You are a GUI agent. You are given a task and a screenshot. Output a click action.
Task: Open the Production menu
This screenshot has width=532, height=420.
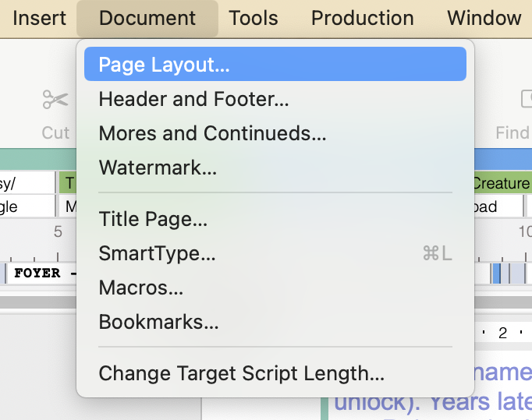tap(362, 18)
